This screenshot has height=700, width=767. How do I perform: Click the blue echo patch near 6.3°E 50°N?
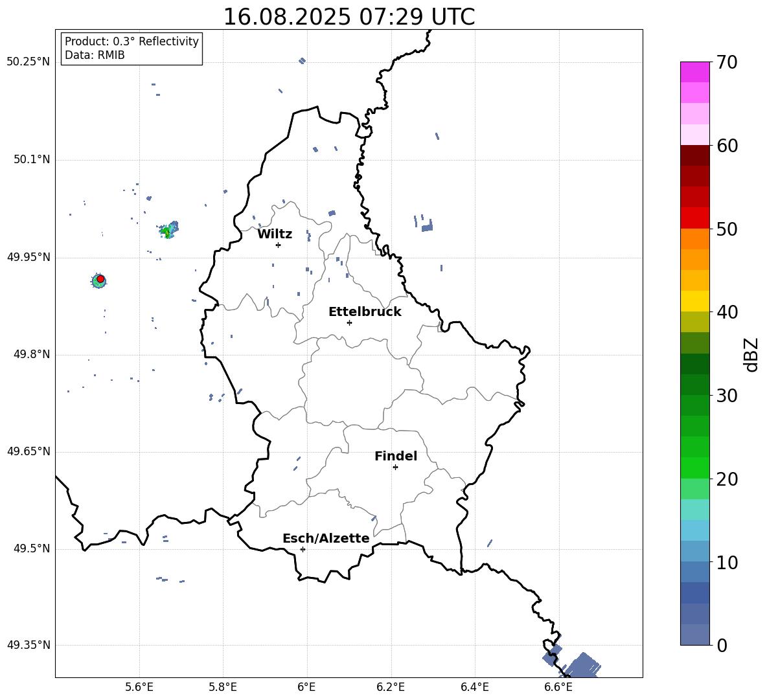pyautogui.click(x=427, y=227)
